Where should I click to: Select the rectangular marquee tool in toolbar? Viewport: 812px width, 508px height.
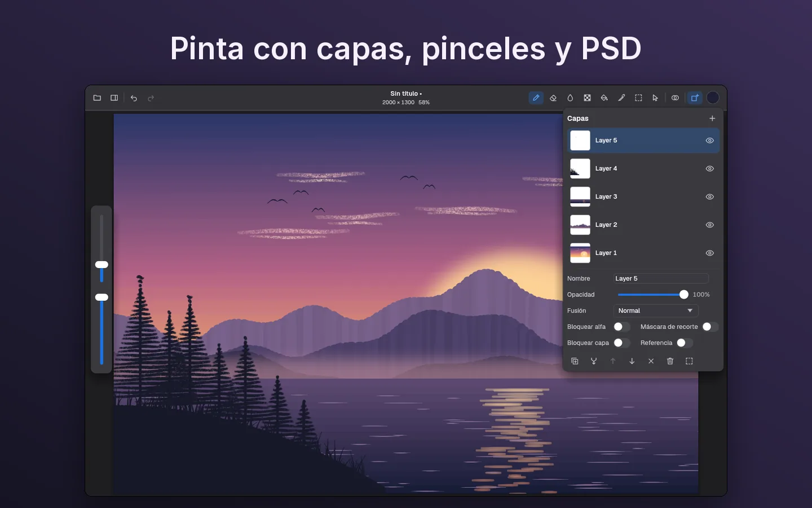(638, 98)
